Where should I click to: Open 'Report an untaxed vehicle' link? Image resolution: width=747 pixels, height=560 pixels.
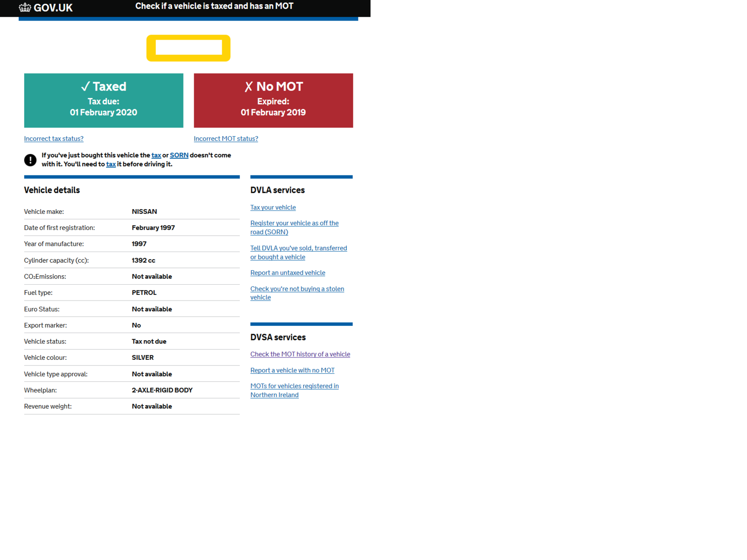click(x=288, y=273)
